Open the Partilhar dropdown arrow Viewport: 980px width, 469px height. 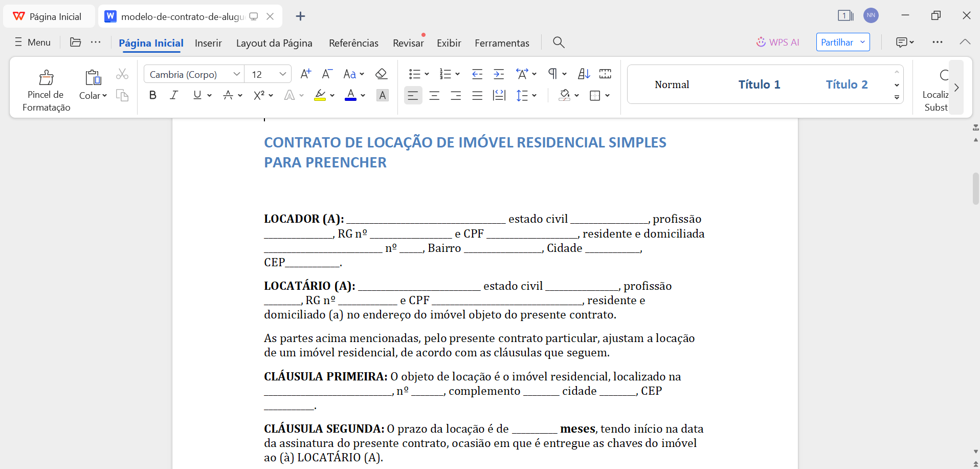pyautogui.click(x=862, y=42)
